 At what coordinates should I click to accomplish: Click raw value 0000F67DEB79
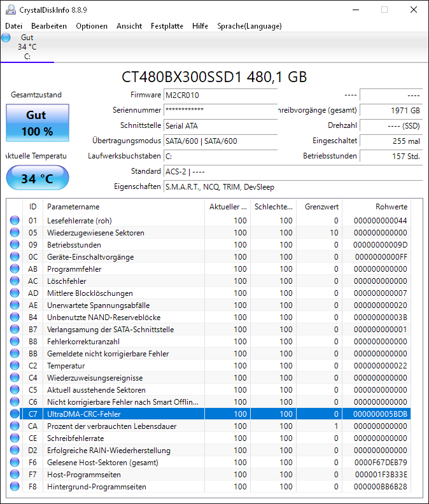(x=381, y=462)
